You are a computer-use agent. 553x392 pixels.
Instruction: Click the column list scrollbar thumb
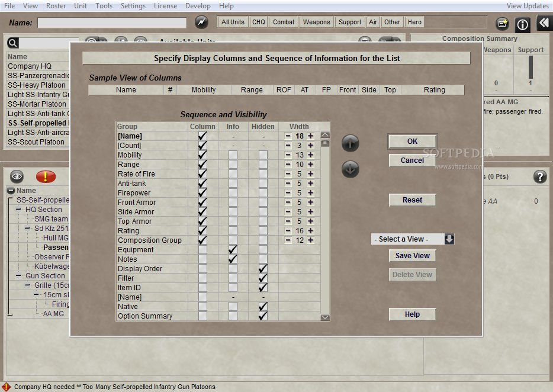pos(325,143)
